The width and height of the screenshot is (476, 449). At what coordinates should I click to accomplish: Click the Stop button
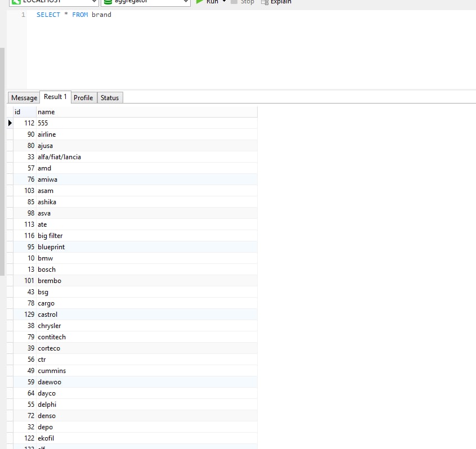coord(243,2)
